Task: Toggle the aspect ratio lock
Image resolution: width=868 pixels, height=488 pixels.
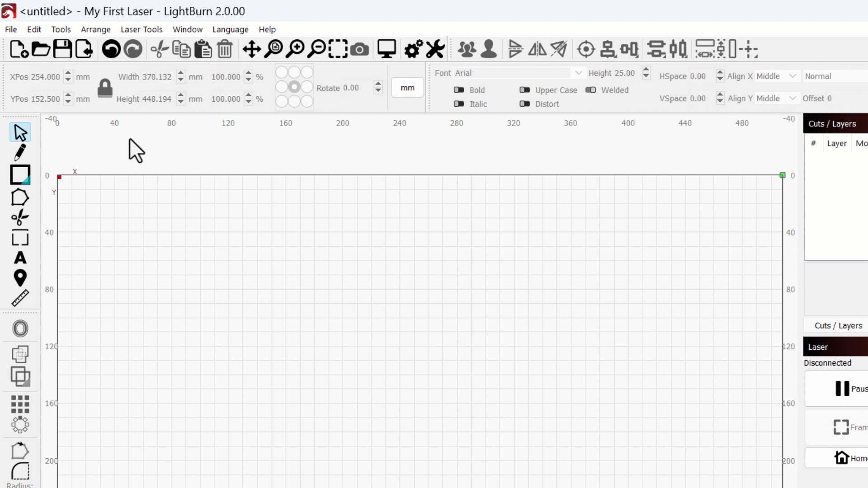Action: tap(105, 88)
